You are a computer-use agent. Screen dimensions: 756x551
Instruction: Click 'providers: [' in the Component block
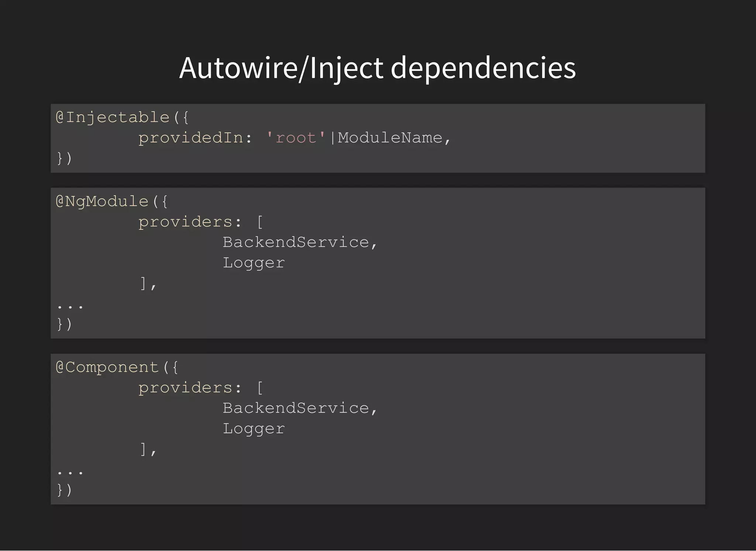tap(201, 388)
